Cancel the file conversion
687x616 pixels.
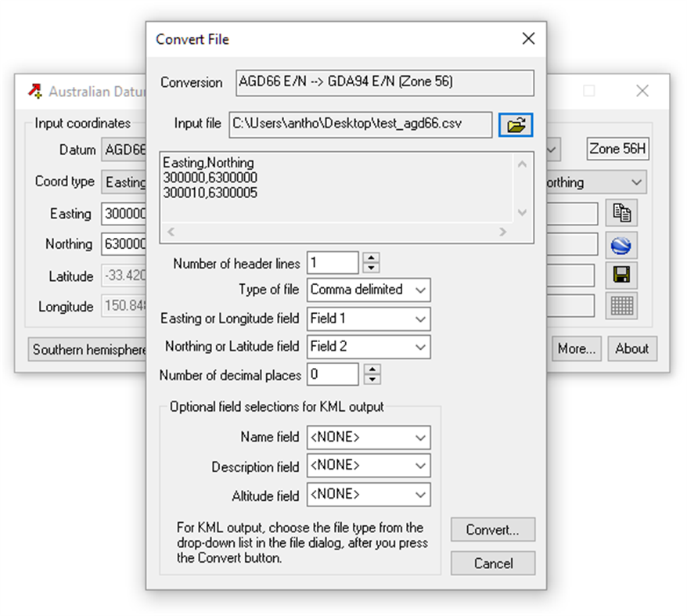(492, 563)
